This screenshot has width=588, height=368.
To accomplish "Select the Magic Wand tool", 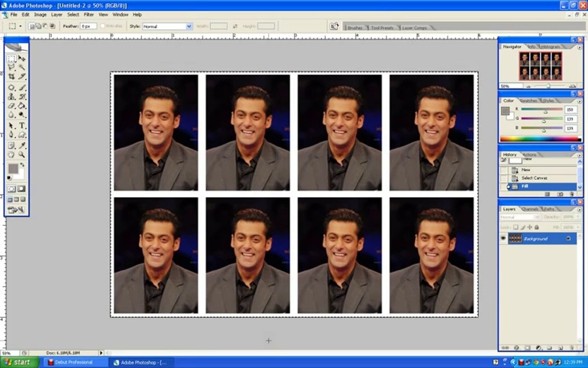I will [x=22, y=67].
